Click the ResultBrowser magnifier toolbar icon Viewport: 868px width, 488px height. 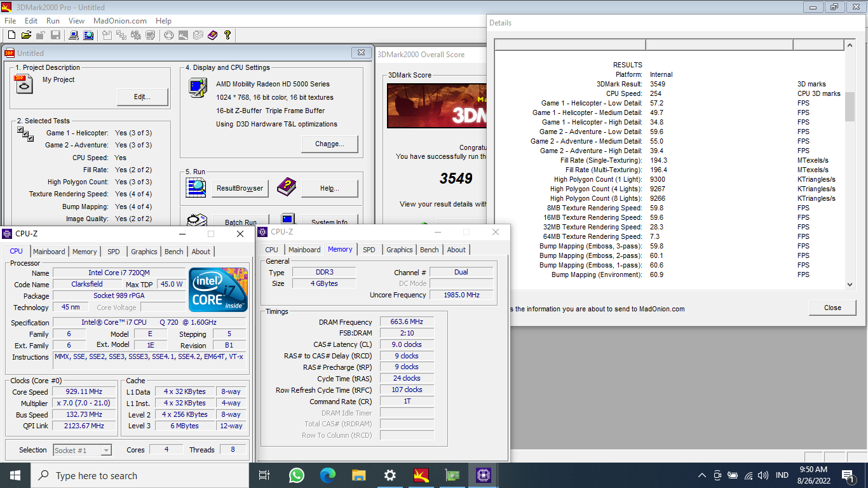[x=88, y=35]
